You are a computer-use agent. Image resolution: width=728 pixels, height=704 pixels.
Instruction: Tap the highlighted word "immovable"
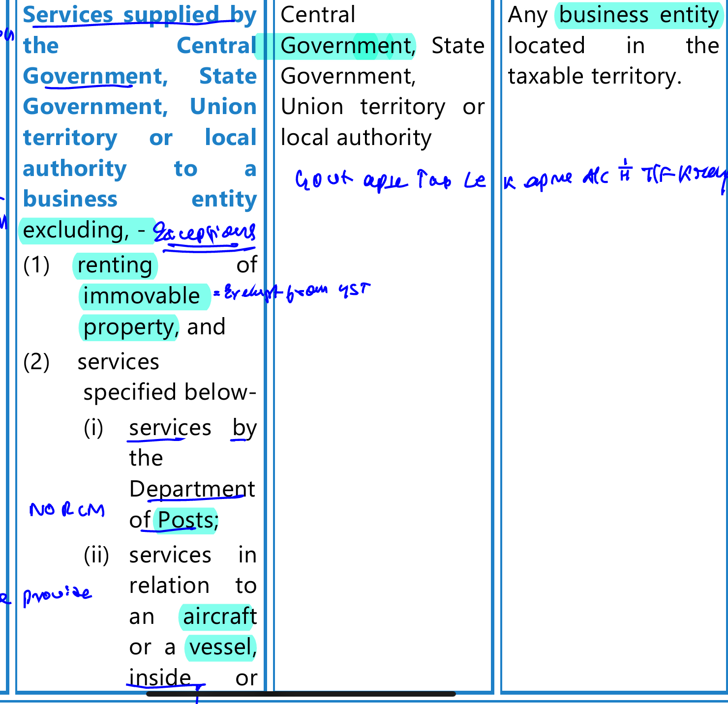[142, 296]
